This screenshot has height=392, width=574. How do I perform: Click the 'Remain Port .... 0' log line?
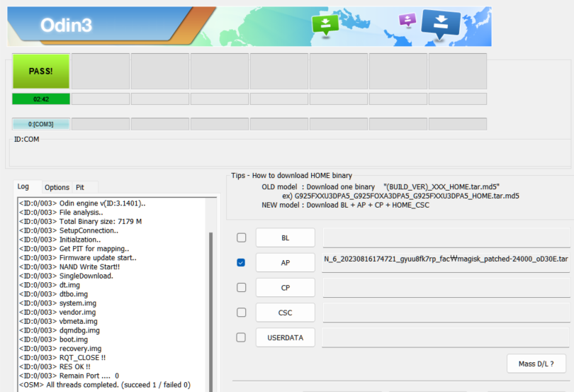69,376
